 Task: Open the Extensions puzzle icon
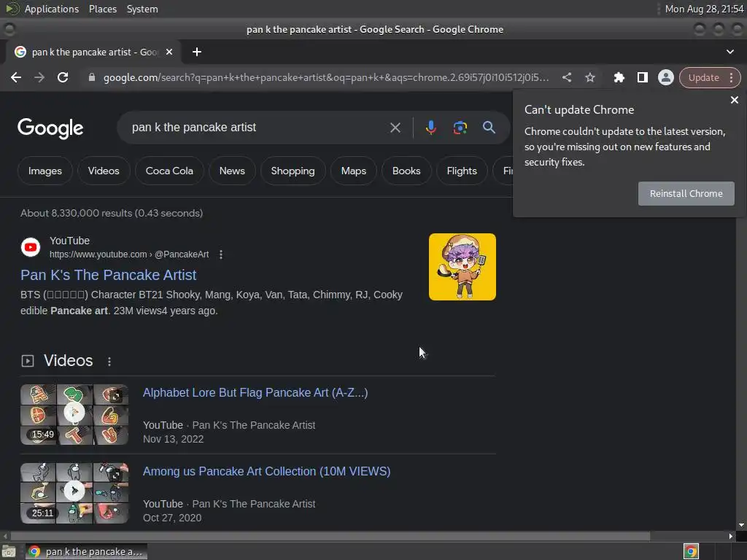tap(619, 77)
